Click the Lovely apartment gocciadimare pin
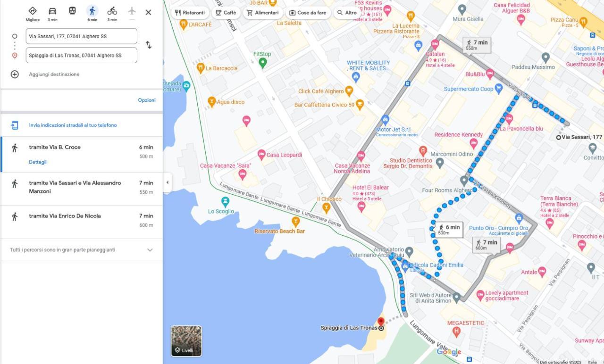Viewport: 604px width, 364px height. tap(480, 295)
